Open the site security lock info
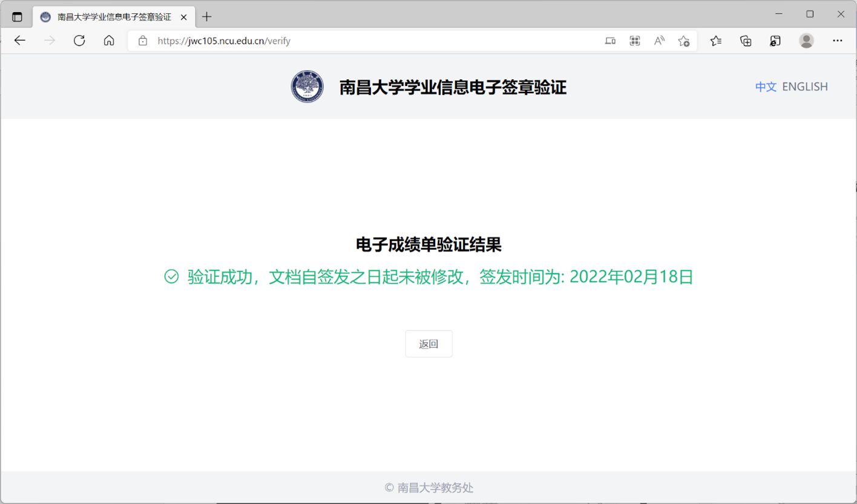The height and width of the screenshot is (504, 857). [x=142, y=41]
